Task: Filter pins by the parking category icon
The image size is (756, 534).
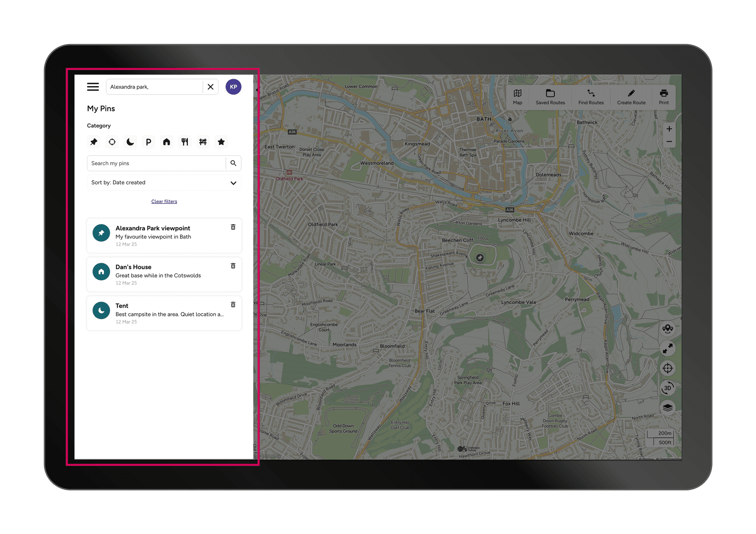Action: pyautogui.click(x=148, y=142)
